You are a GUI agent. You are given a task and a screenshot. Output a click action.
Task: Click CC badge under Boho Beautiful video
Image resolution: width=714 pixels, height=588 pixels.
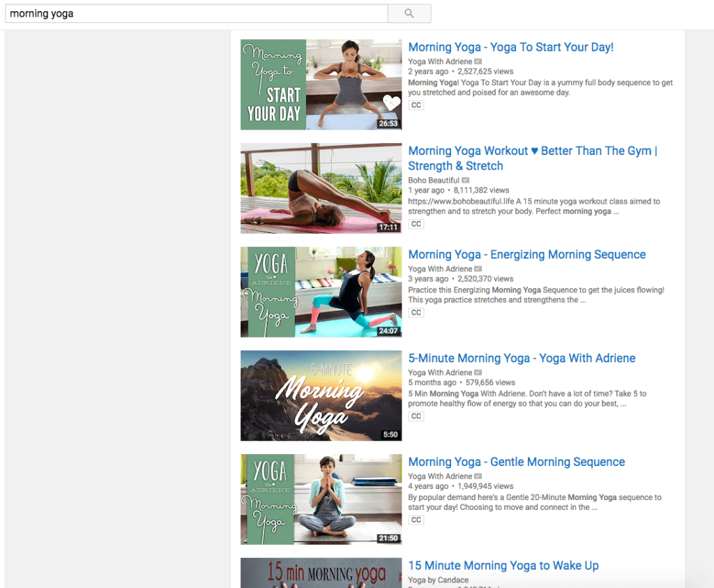click(416, 224)
